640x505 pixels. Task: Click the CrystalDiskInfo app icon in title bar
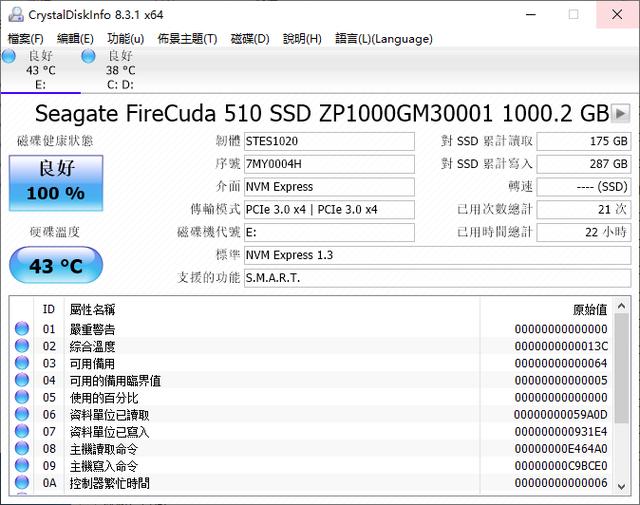point(16,15)
